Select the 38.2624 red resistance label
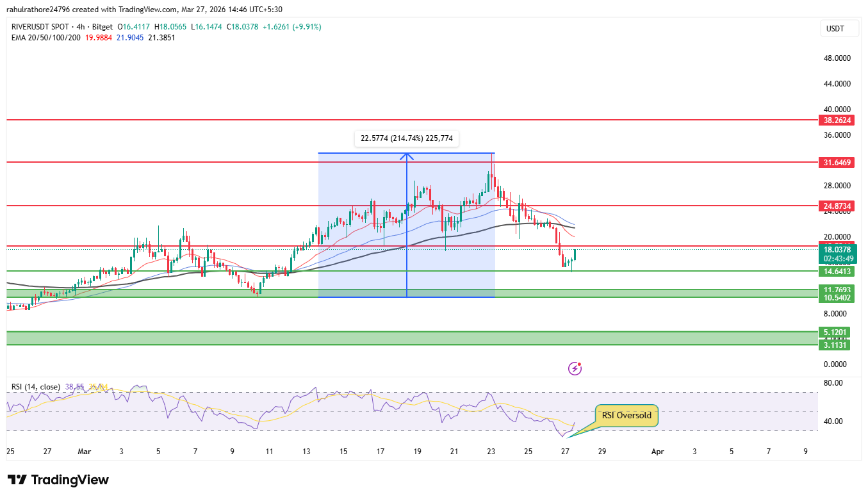 tap(836, 120)
